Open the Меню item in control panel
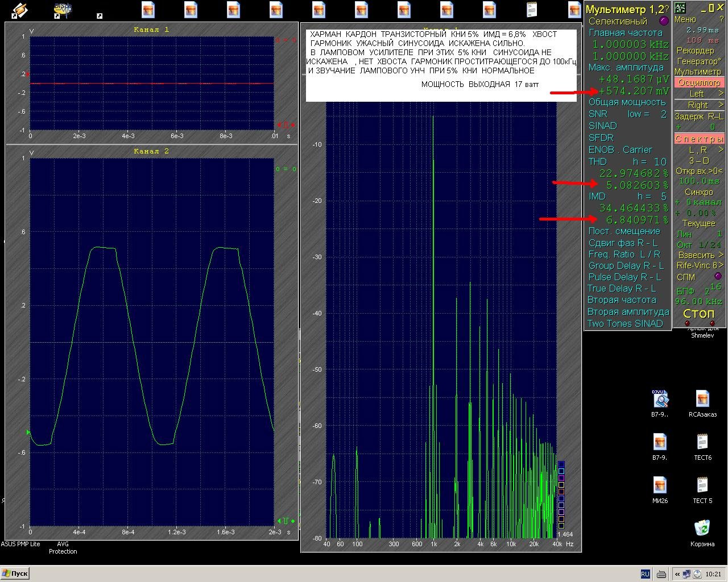This screenshot has height=582, width=728. [685, 19]
